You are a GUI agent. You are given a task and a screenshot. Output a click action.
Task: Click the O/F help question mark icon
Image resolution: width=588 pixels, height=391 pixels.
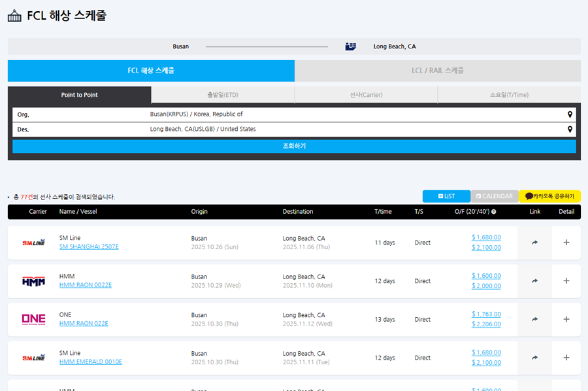(x=493, y=212)
